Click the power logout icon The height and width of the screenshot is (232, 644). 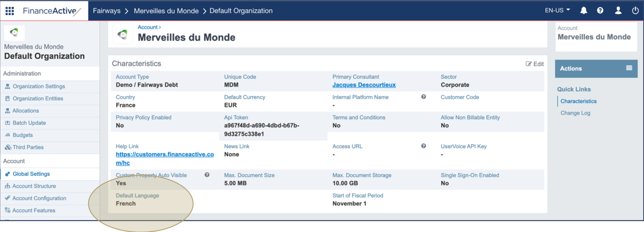[635, 11]
